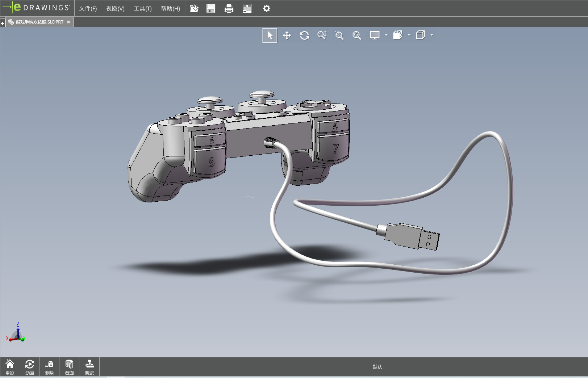Click the shaded display style icon
This screenshot has width=588, height=378.
398,35
